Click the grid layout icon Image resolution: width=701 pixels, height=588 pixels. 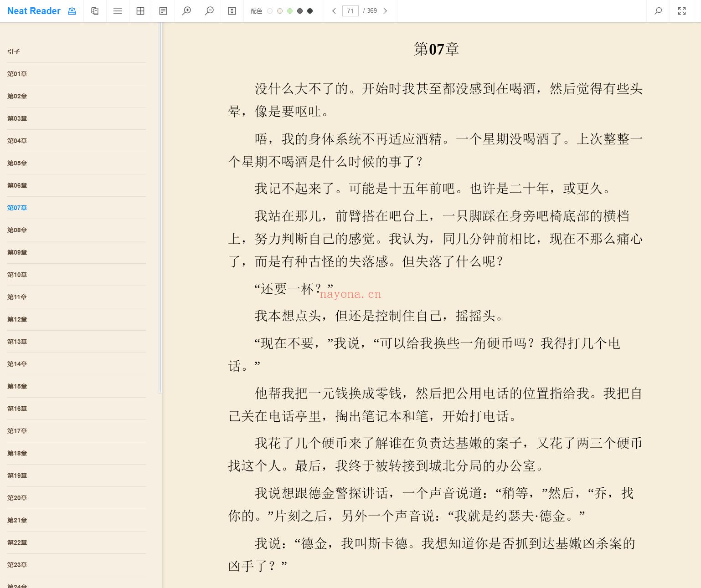click(140, 11)
